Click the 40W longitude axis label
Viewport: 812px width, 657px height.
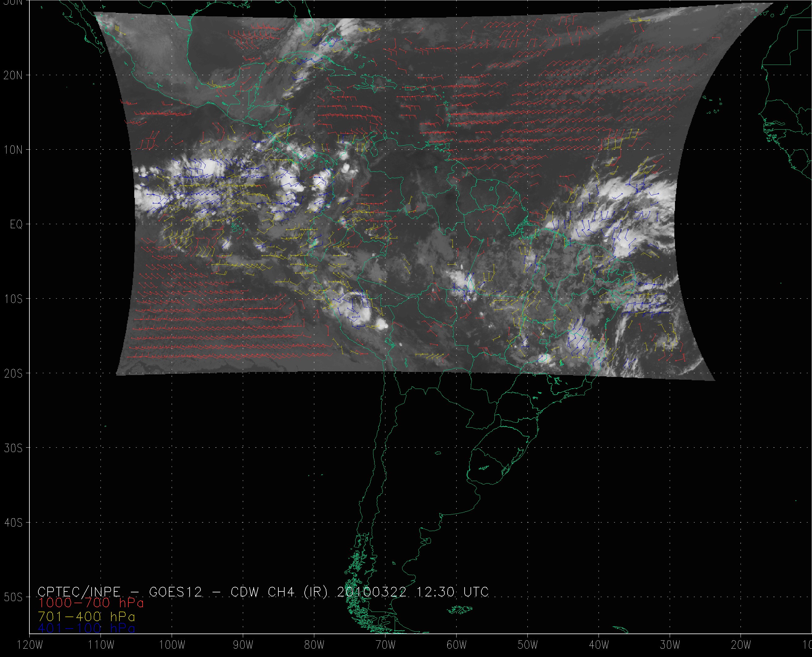pyautogui.click(x=599, y=645)
